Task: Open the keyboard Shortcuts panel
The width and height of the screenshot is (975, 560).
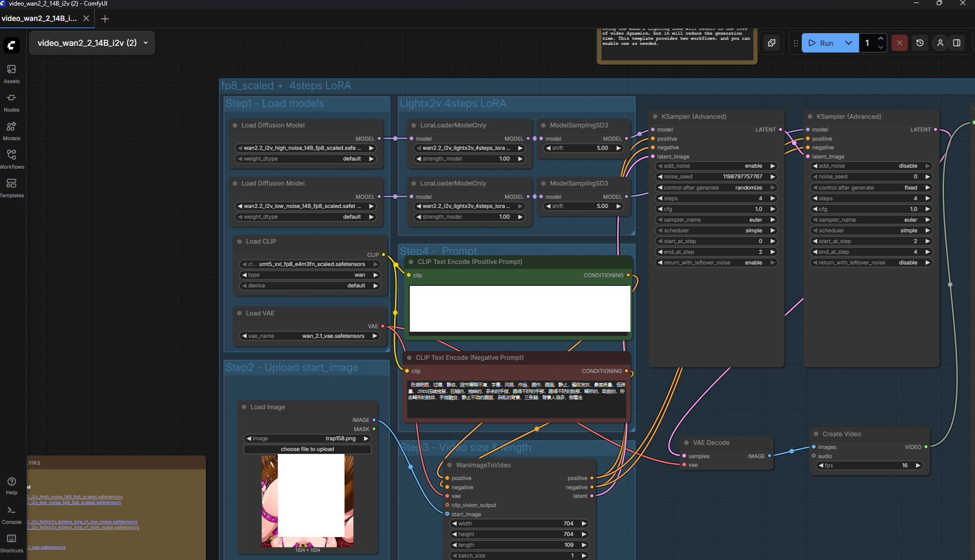Action: [x=11, y=544]
